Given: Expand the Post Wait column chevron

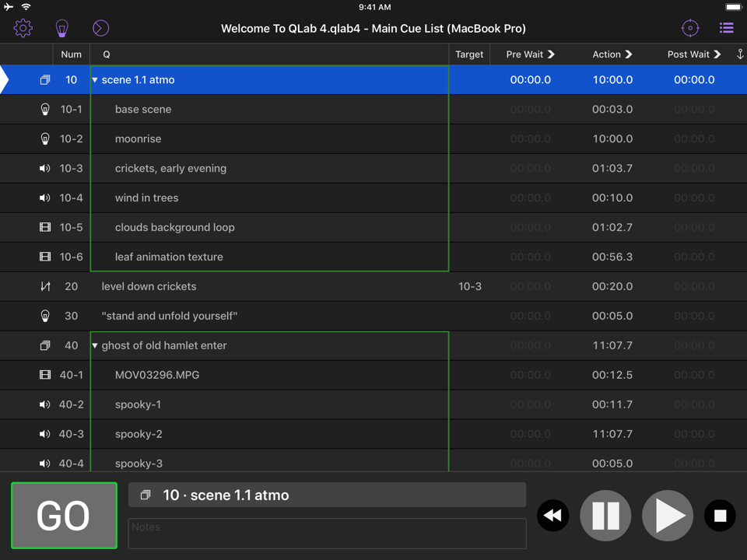Looking at the screenshot, I should point(717,54).
